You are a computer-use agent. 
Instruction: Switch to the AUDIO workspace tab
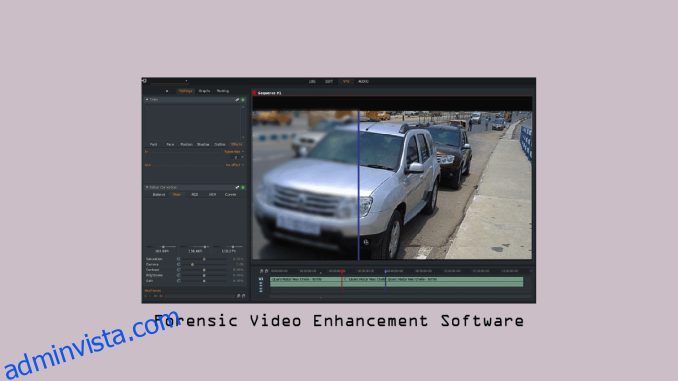(x=363, y=82)
